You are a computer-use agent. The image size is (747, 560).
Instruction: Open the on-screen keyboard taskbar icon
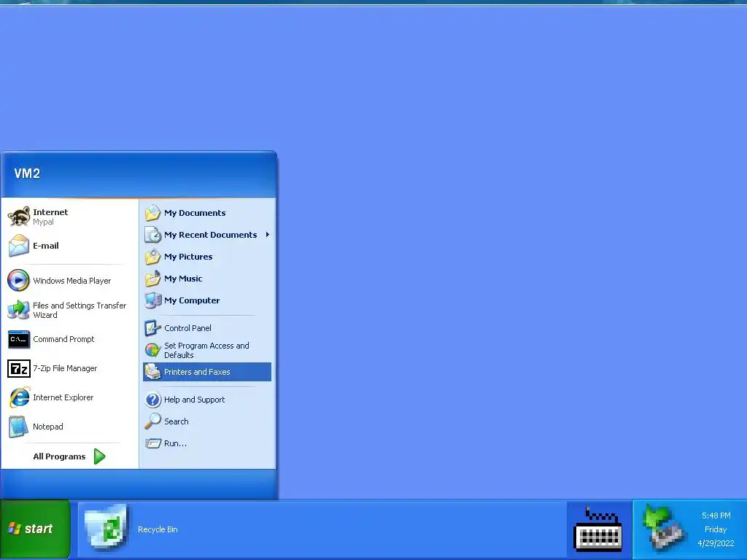coord(598,529)
